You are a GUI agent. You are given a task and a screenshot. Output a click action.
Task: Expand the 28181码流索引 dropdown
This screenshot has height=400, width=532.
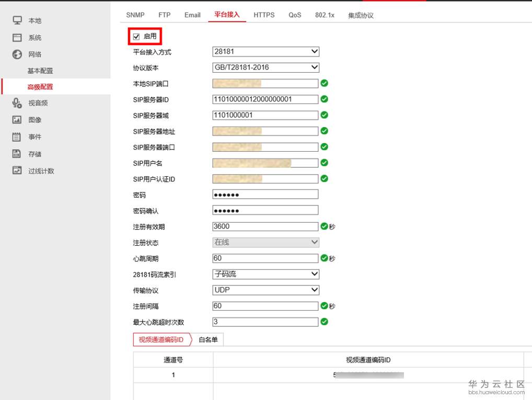click(x=265, y=274)
